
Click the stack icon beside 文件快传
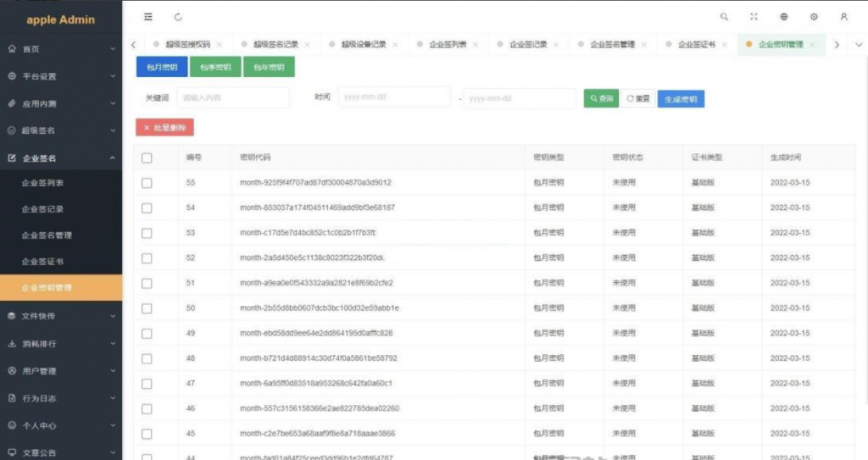(x=12, y=315)
